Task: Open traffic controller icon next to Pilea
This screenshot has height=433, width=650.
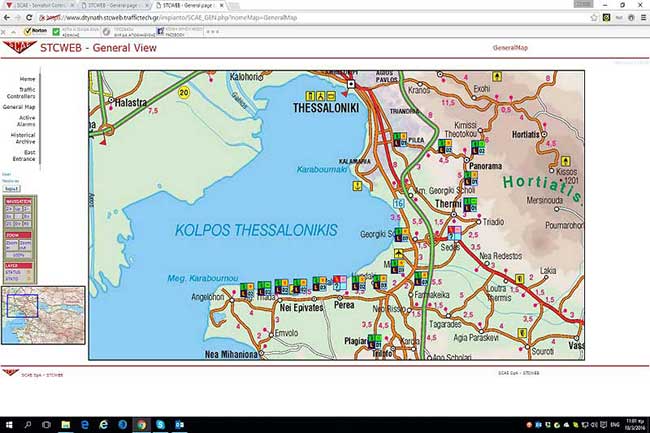Action: pos(400,139)
